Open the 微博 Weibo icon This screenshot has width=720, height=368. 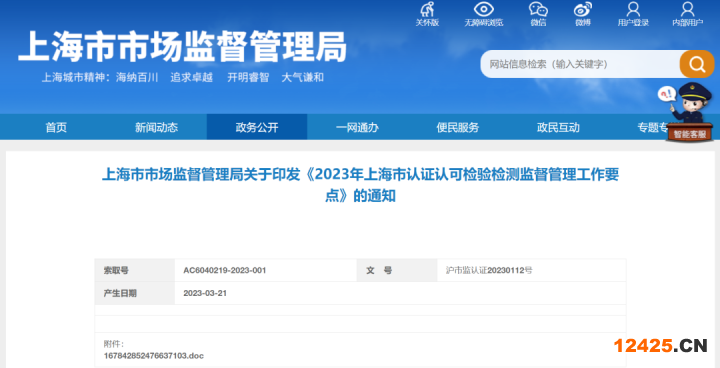(x=583, y=9)
